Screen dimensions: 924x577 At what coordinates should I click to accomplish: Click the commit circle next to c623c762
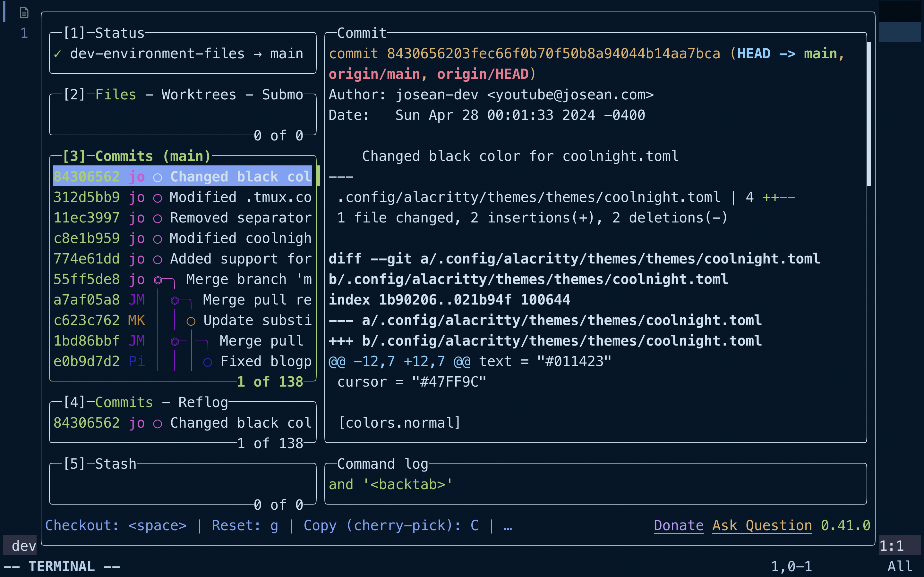tap(191, 320)
